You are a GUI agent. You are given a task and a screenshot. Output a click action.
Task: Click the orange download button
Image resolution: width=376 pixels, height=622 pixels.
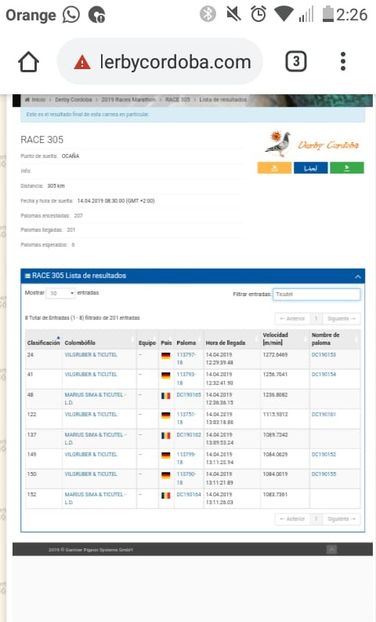pyautogui.click(x=274, y=168)
